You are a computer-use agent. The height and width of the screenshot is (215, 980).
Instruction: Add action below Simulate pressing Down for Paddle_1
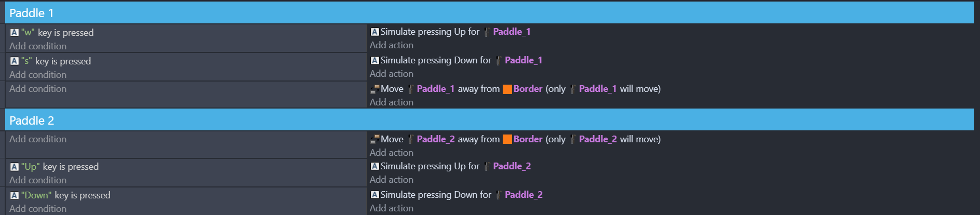pyautogui.click(x=392, y=74)
